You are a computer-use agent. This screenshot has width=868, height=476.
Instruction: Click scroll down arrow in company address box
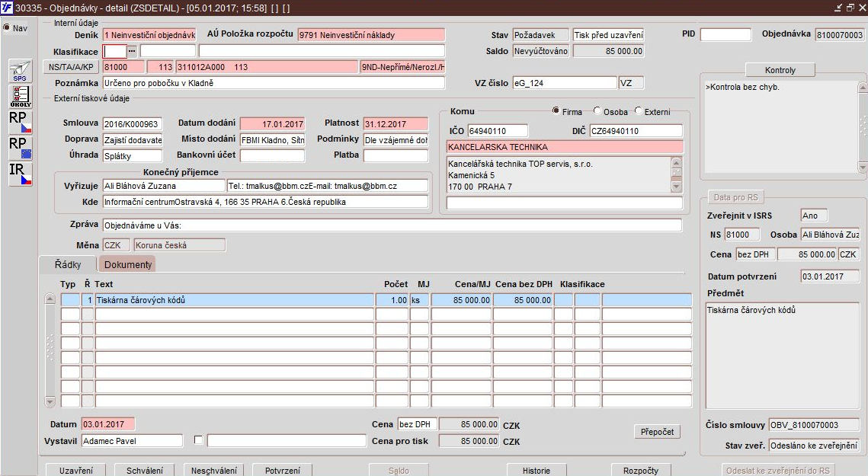[676, 187]
